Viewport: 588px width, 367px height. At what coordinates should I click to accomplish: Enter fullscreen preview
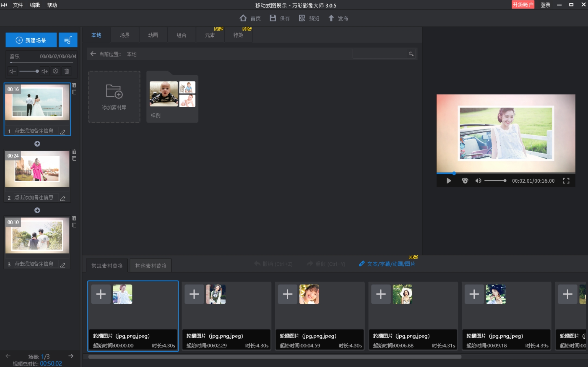pyautogui.click(x=566, y=181)
